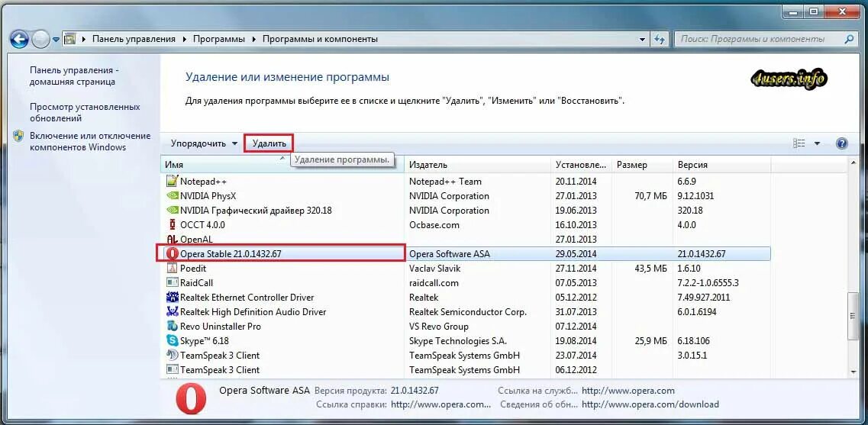
Task: Click the Revo Uninstaller Pro icon
Action: click(172, 327)
